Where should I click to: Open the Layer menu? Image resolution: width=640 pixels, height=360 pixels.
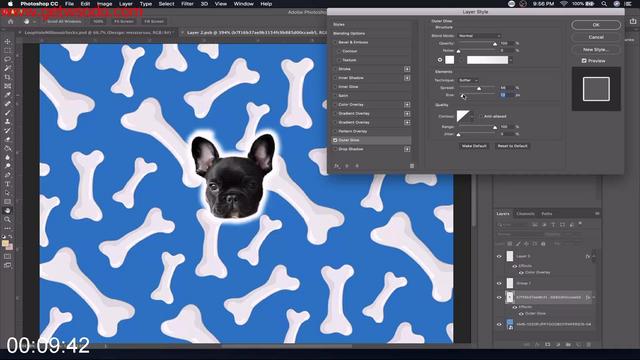tap(125, 4)
